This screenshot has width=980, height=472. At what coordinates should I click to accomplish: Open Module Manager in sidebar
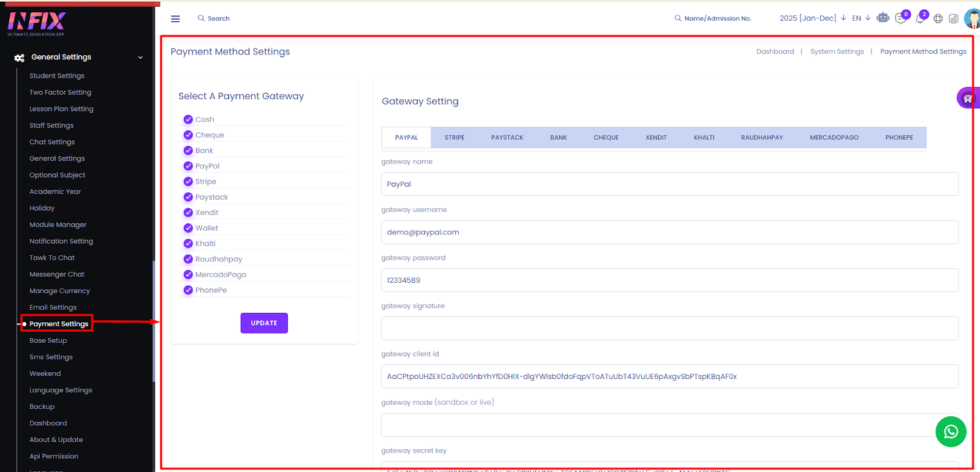coord(58,225)
